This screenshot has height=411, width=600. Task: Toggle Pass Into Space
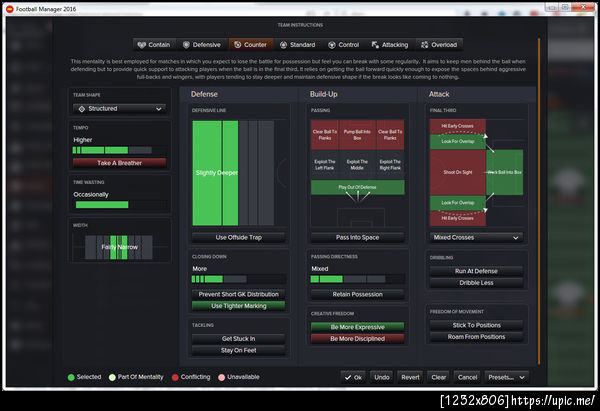[357, 238]
